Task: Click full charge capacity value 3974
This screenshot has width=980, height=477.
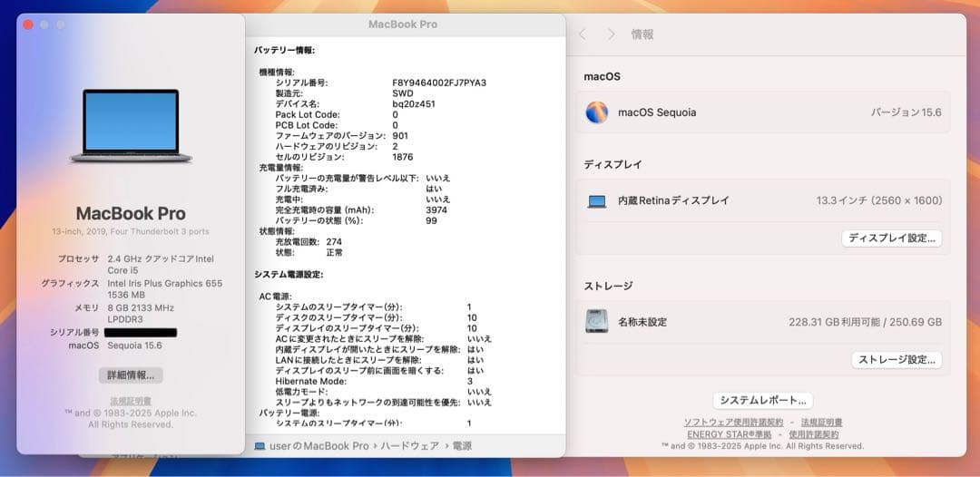Action: point(436,210)
